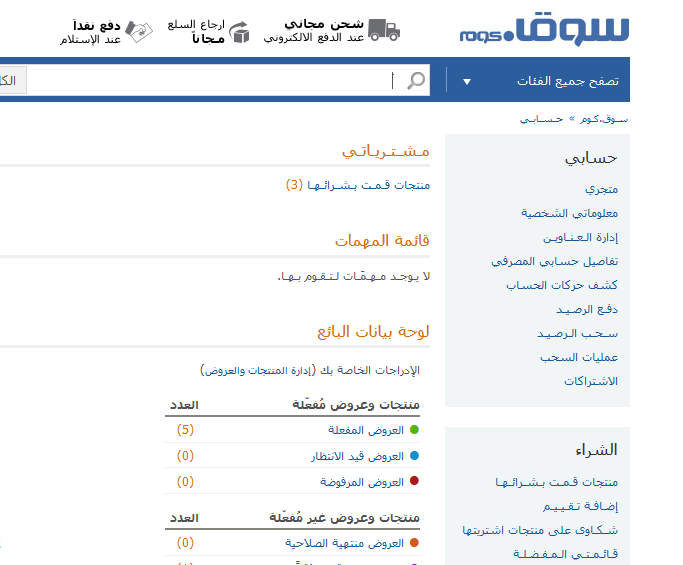Click the dropdown arrow next to تصفح جميع الفئات
683x565 pixels.
pos(467,81)
